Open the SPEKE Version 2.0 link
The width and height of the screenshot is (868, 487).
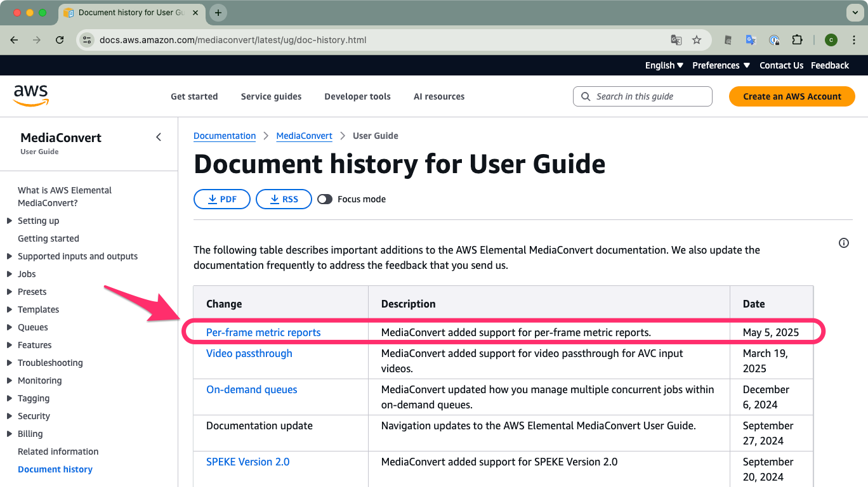(x=248, y=462)
